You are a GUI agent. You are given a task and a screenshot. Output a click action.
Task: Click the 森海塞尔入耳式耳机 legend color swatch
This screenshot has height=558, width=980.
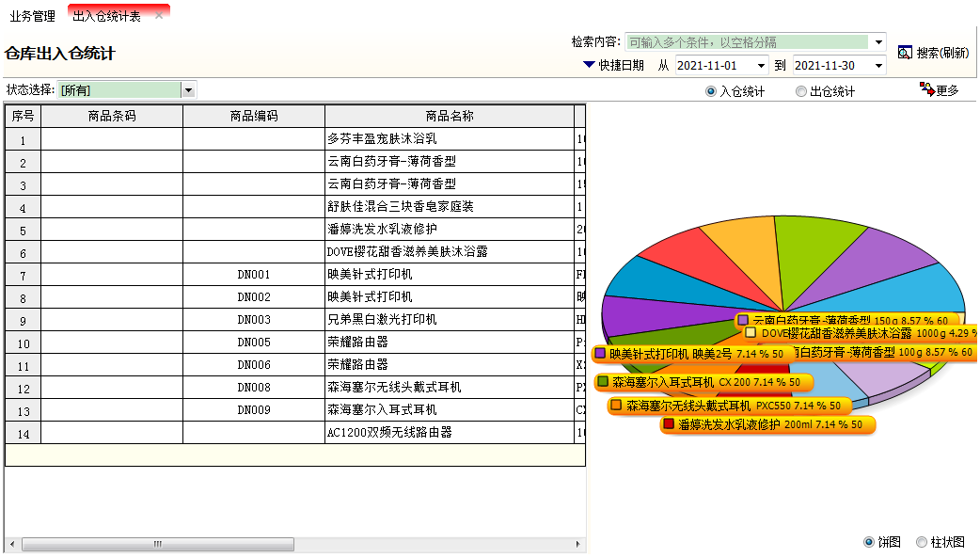(603, 381)
